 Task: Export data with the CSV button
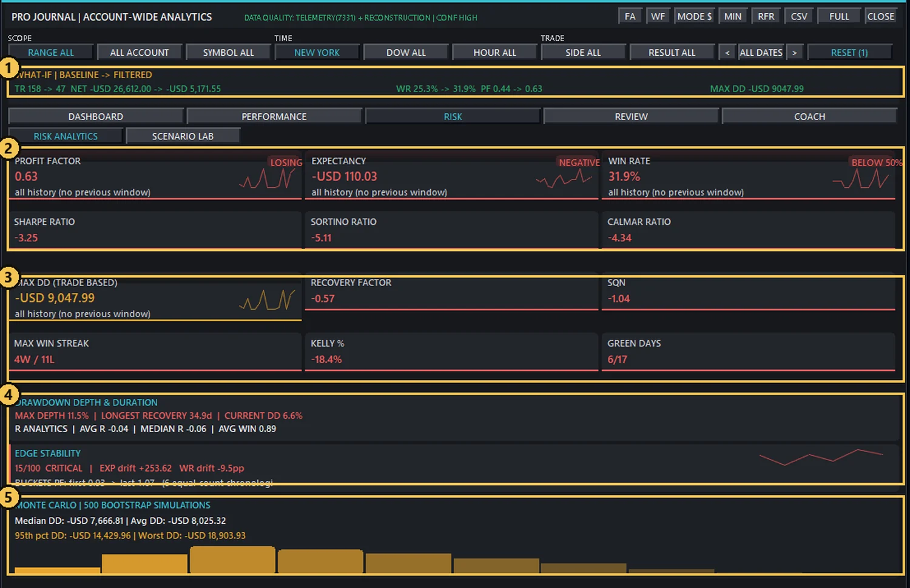pyautogui.click(x=799, y=16)
